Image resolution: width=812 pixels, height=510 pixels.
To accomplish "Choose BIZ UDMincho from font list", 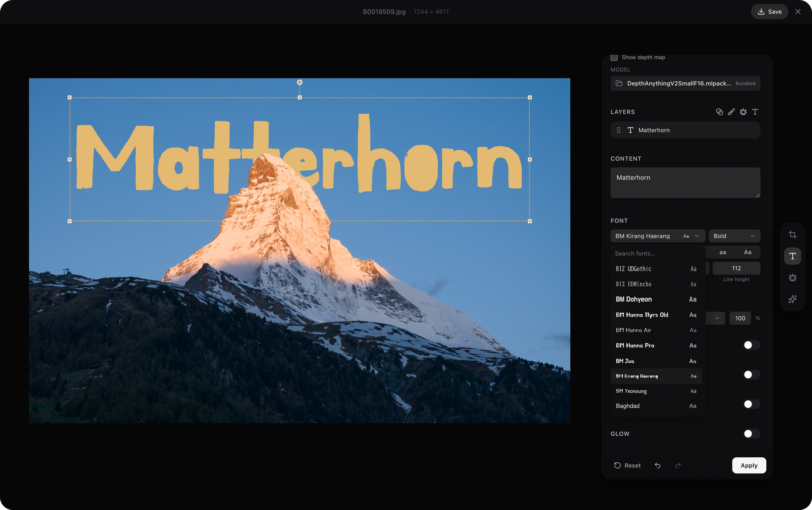I will [656, 284].
